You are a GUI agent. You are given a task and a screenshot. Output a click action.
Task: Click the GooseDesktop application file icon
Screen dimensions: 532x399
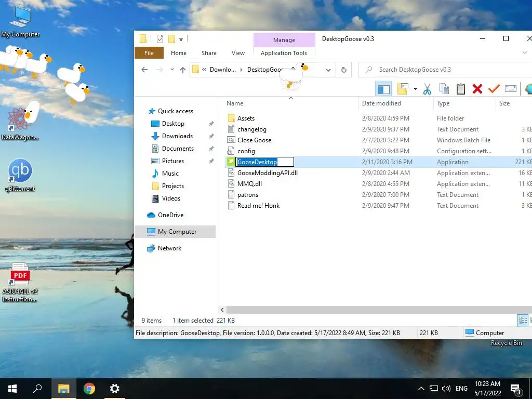231,162
